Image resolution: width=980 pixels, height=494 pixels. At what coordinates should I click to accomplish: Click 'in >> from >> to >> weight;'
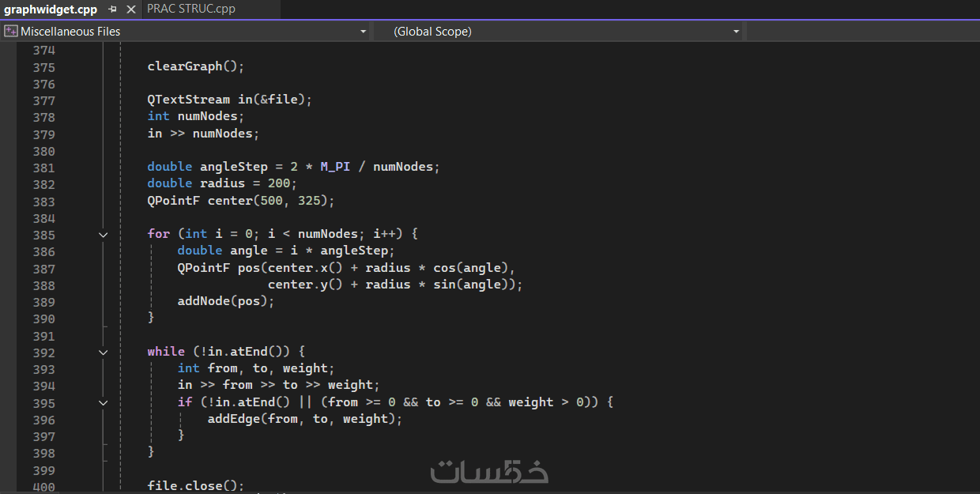coord(279,385)
